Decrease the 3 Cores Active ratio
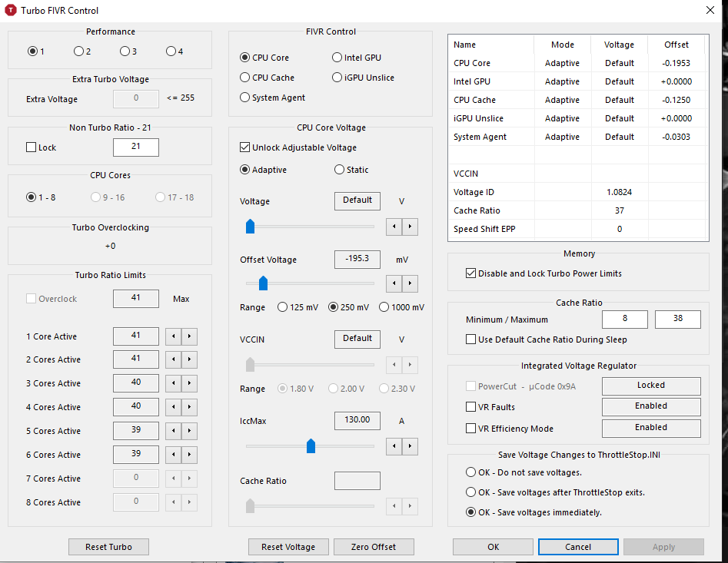The image size is (728, 563). tap(173, 383)
